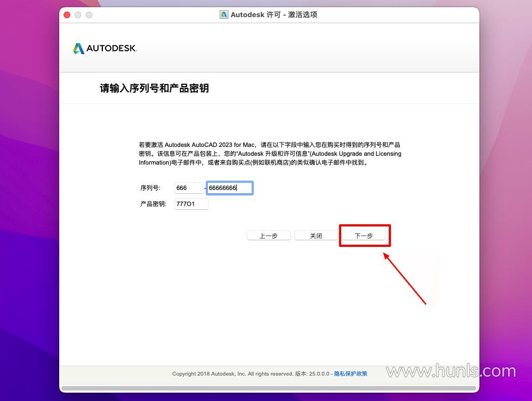This screenshot has height=401, width=532.
Task: Select the product key field 777O1
Action: 191,204
